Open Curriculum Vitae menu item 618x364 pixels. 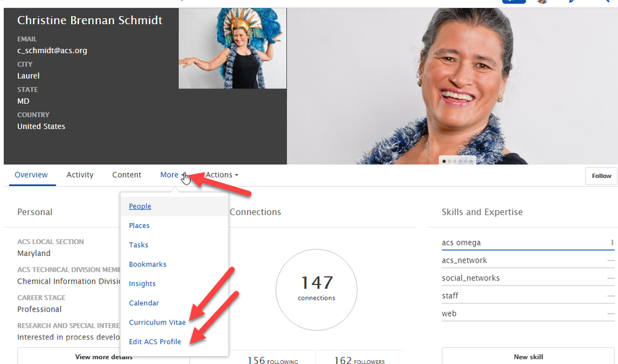point(157,323)
